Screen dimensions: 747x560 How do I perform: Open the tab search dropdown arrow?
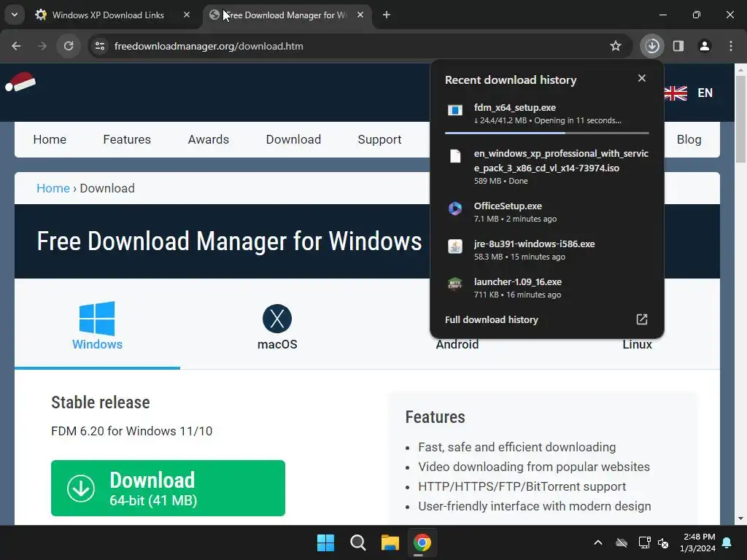[15, 15]
